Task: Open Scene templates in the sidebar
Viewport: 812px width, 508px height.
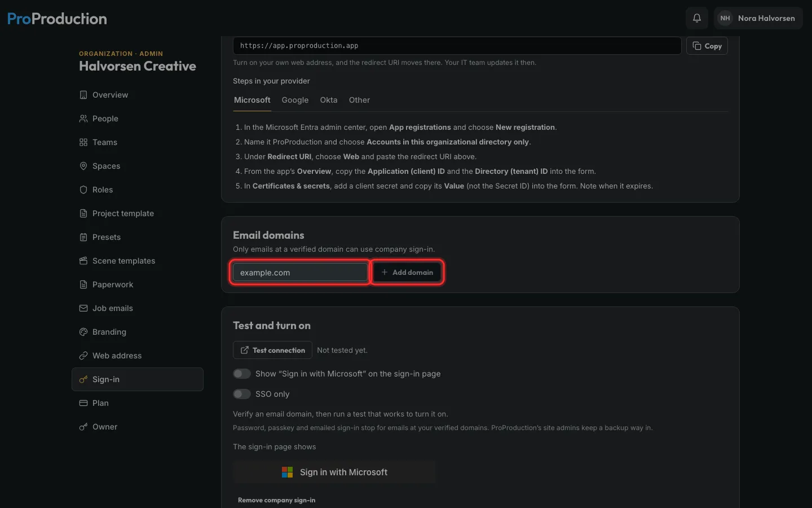Action: click(138, 261)
